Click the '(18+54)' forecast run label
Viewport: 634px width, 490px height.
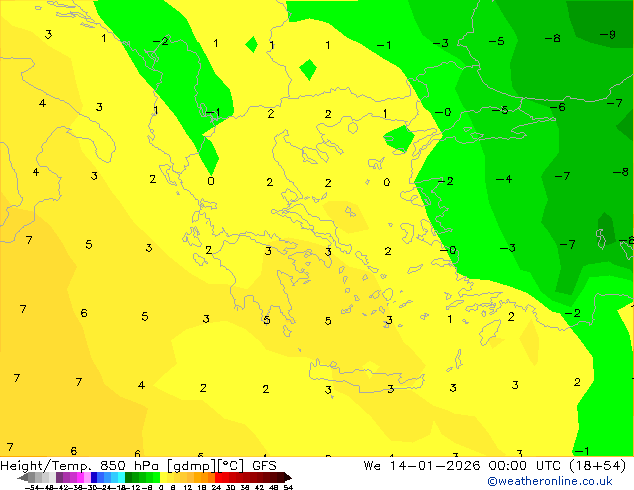(598, 466)
